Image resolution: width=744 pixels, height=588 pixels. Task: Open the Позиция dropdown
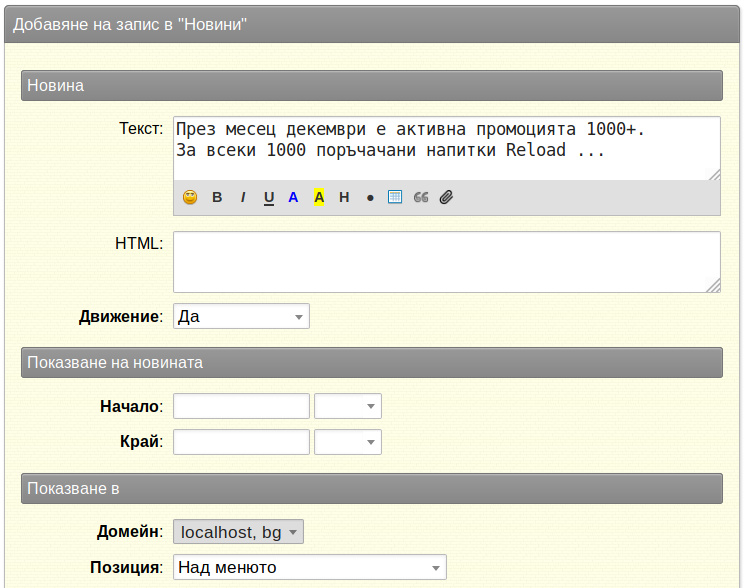(310, 567)
